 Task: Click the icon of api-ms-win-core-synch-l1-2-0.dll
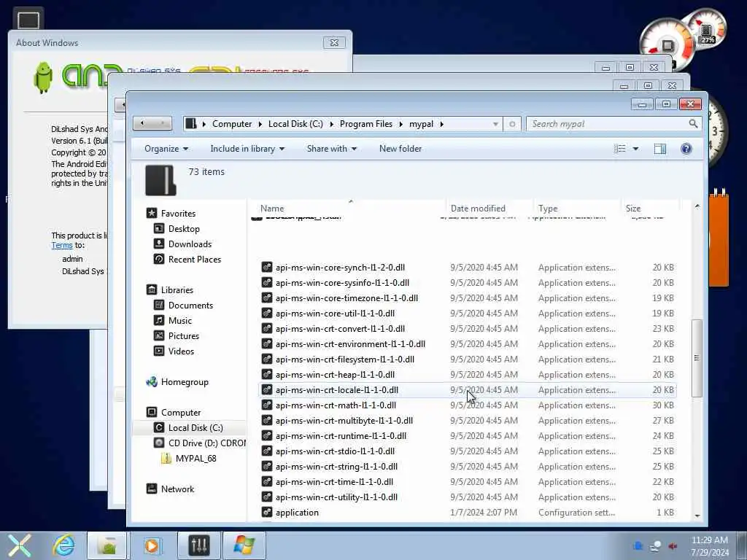pos(267,268)
